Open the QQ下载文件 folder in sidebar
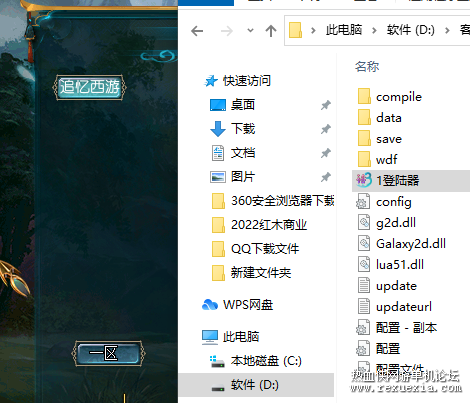The image size is (470, 403). 265,249
